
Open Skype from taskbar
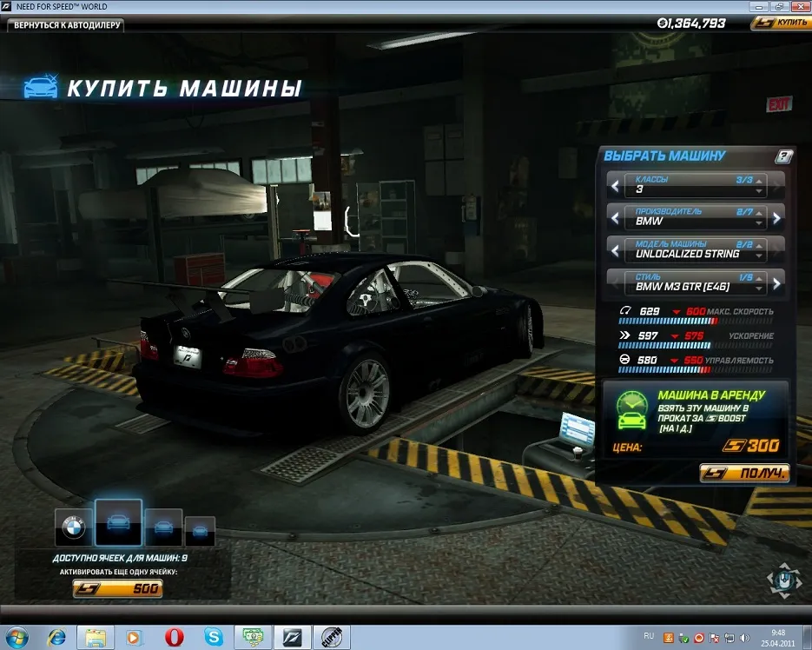point(213,637)
